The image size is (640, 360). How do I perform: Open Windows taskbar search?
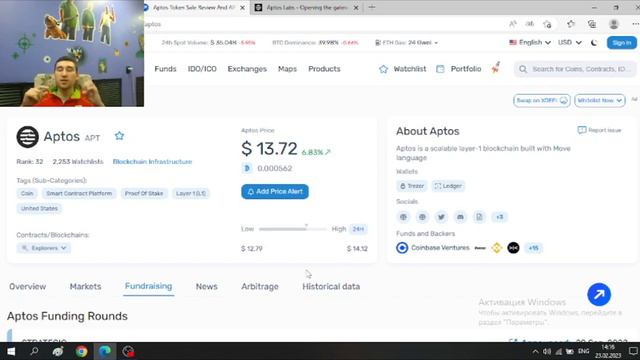tap(34, 351)
